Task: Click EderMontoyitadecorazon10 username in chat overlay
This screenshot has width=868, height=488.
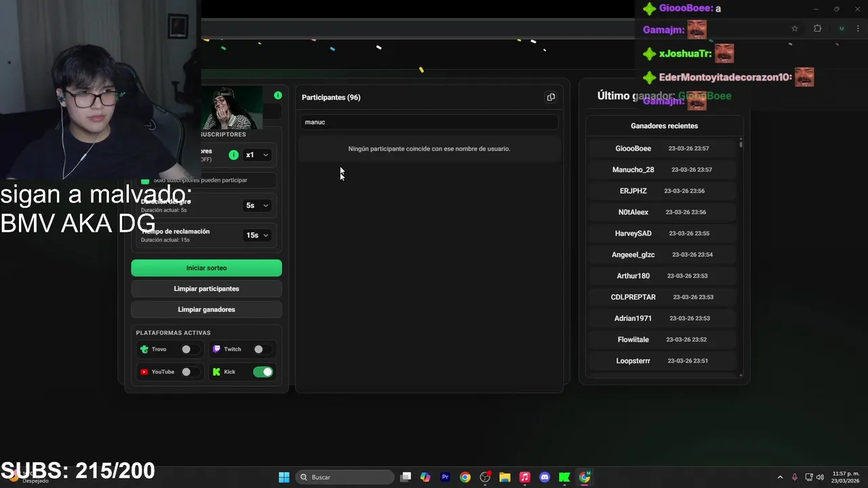Action: coord(725,77)
